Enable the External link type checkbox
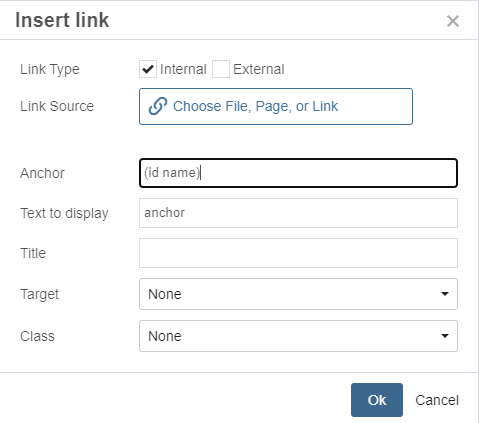This screenshot has height=423, width=479. click(x=221, y=69)
